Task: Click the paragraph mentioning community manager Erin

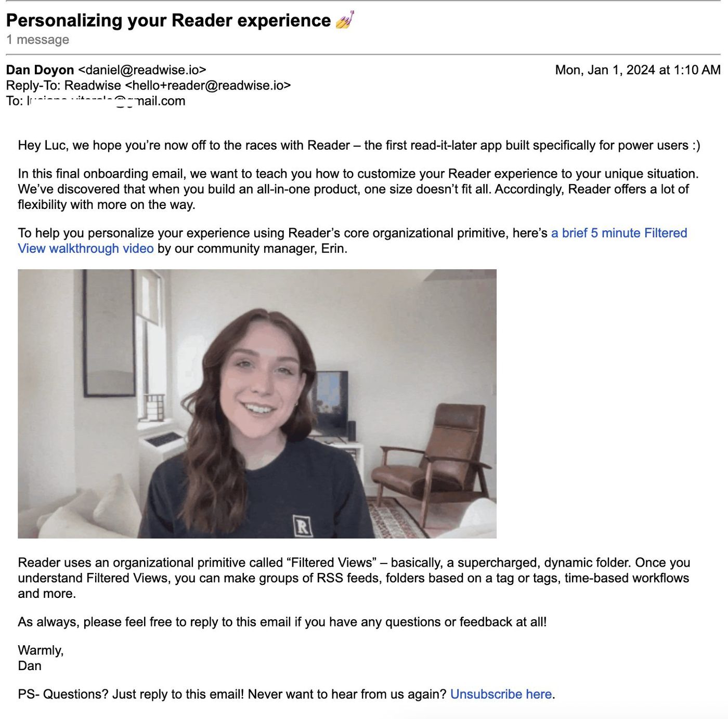Action: click(353, 241)
